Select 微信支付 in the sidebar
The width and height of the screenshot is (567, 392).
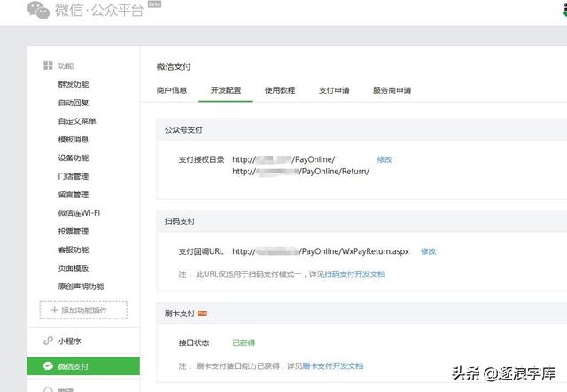coord(83,366)
